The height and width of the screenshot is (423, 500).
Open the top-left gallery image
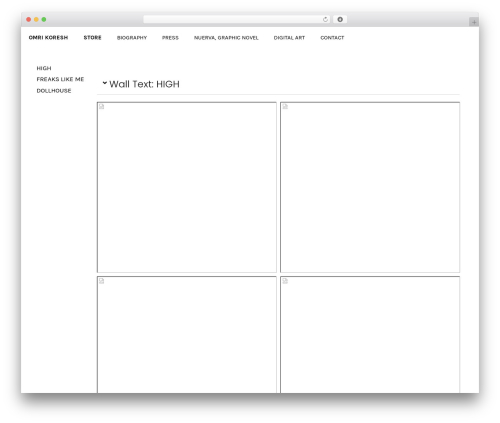click(187, 187)
